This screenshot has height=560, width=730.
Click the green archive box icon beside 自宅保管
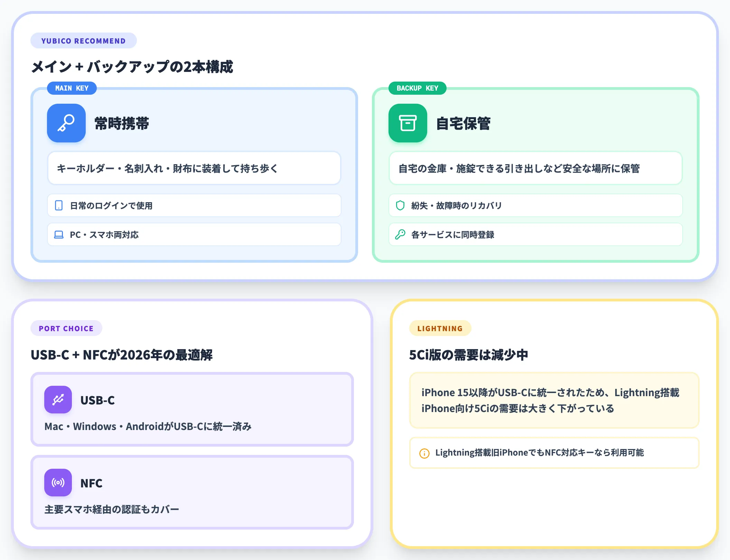pyautogui.click(x=408, y=123)
